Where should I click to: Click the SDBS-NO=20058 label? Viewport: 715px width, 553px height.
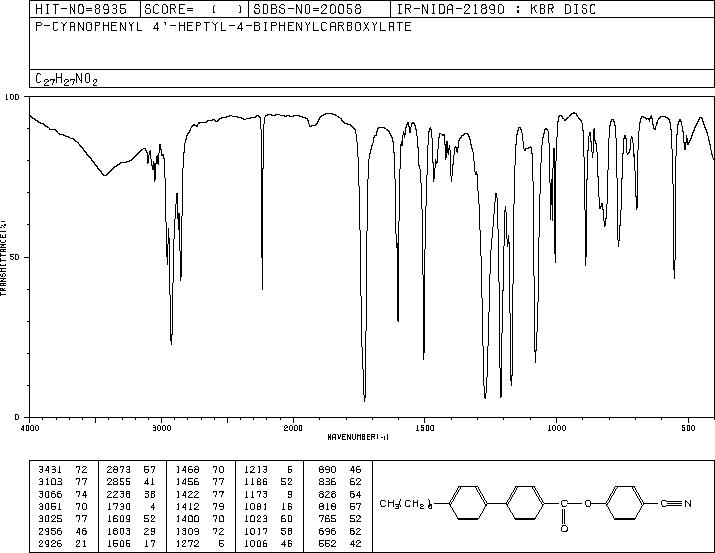click(x=304, y=8)
